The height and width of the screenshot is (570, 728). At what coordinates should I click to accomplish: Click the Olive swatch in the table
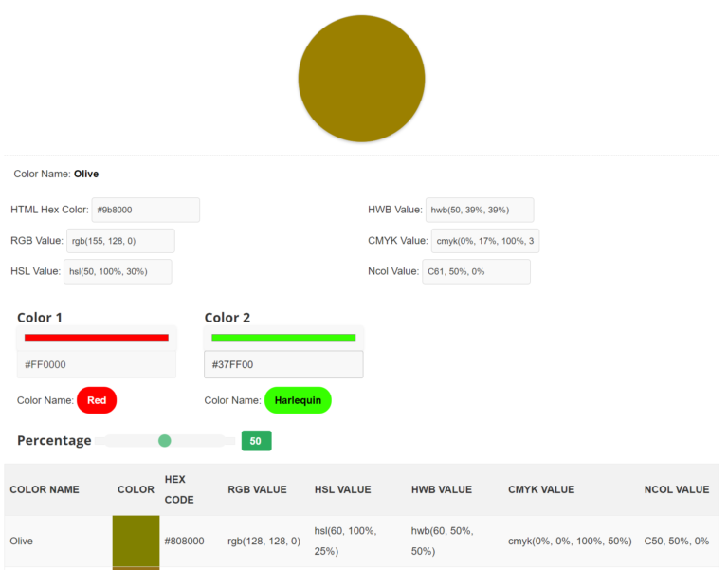136,541
